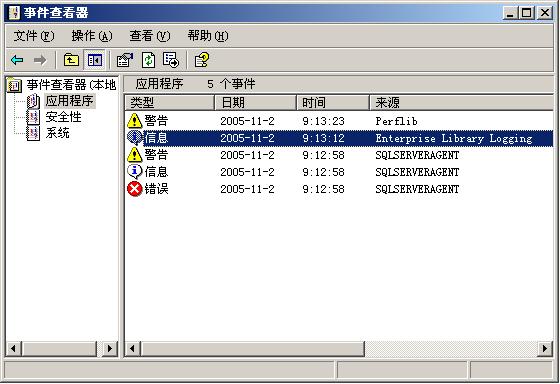Click the Refresh toolbar icon
The image size is (560, 384).
click(x=148, y=60)
